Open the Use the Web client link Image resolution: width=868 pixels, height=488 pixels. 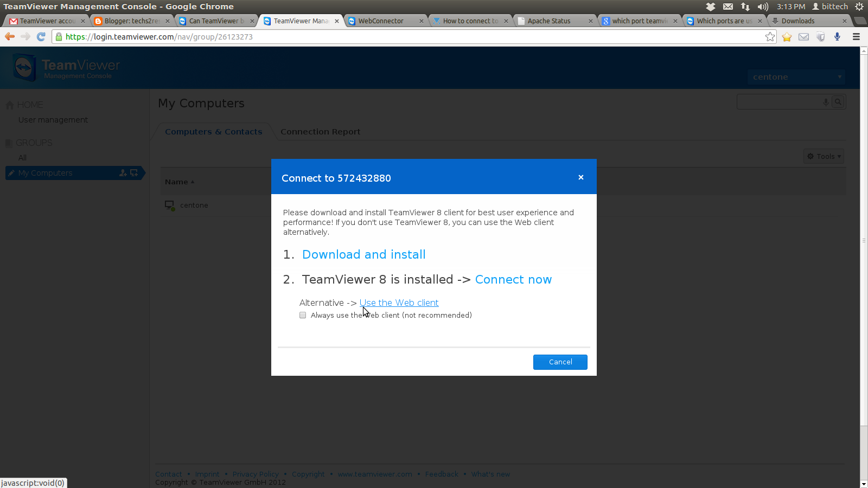click(x=399, y=303)
